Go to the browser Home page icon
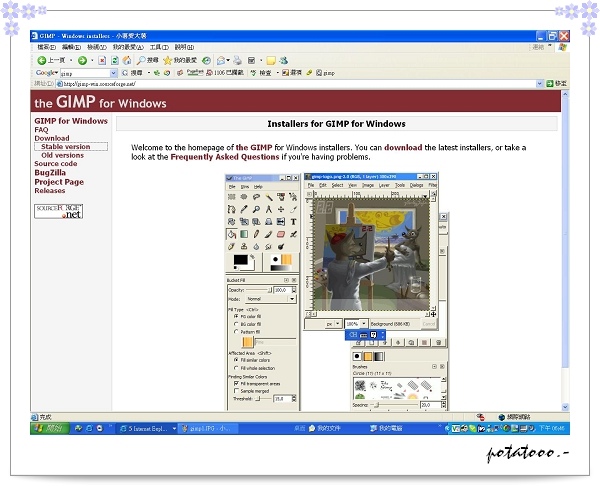This screenshot has width=600, height=486. [127, 60]
